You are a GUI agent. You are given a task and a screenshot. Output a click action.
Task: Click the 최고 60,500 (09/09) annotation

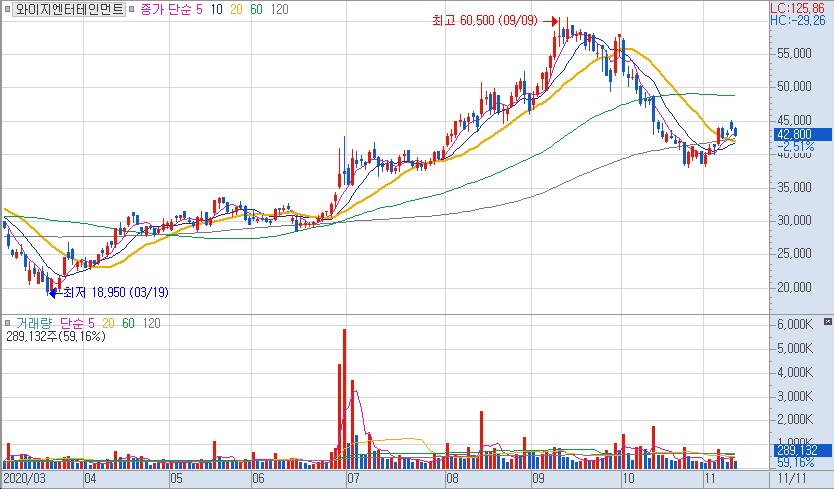485,21
